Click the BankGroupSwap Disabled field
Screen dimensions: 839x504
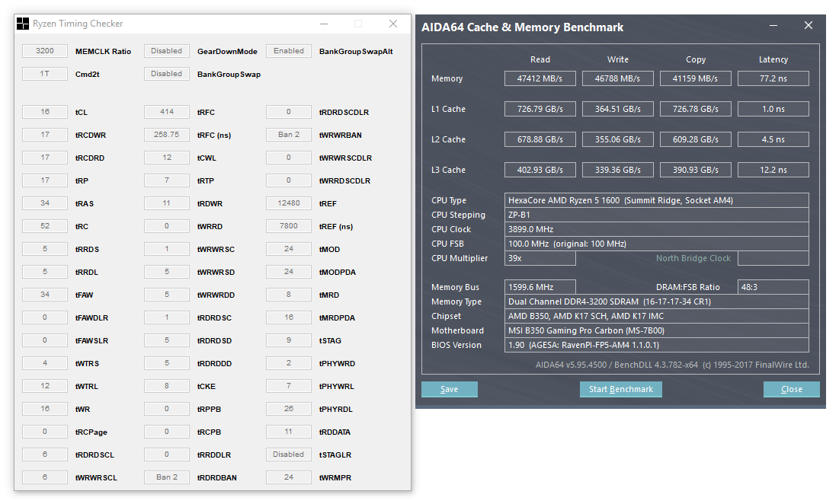(x=166, y=74)
